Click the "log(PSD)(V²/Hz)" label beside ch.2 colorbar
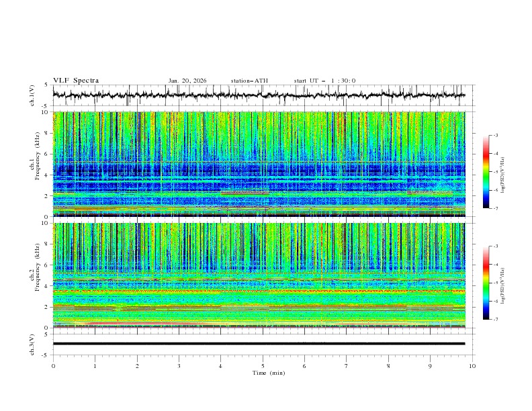 click(x=502, y=286)
